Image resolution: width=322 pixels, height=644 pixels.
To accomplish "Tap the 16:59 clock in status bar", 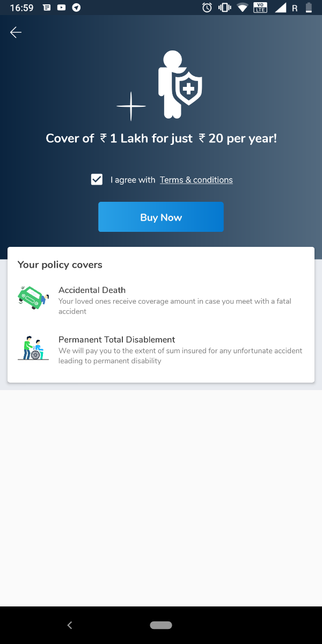I will tap(21, 8).
